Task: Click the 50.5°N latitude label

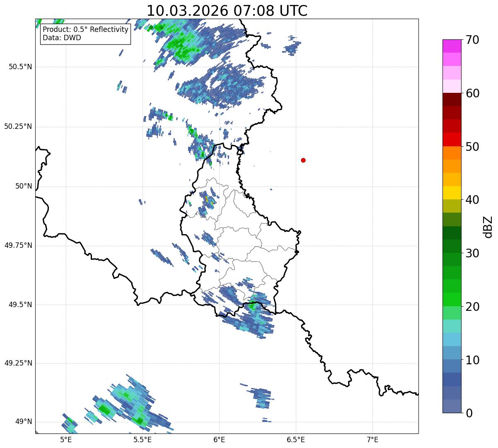Action: 20,67
